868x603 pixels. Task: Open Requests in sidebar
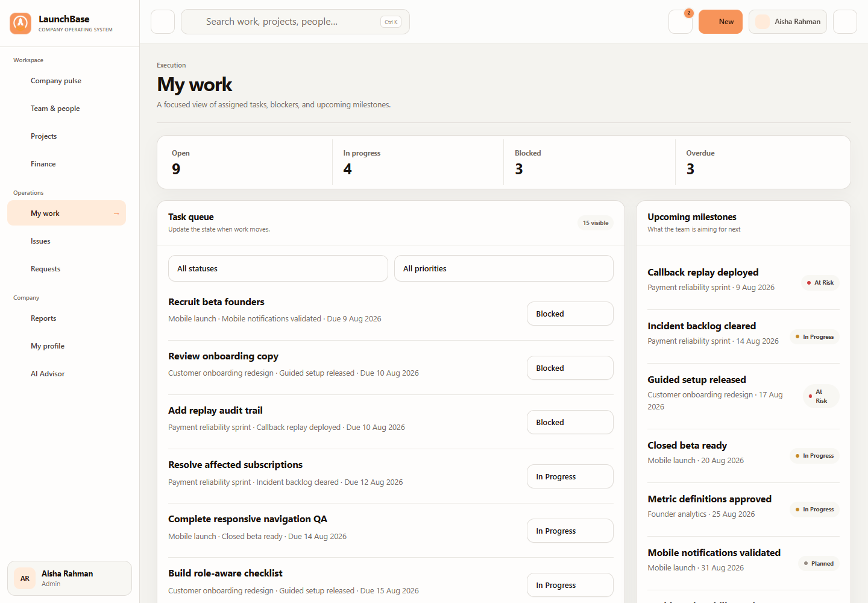(66, 269)
